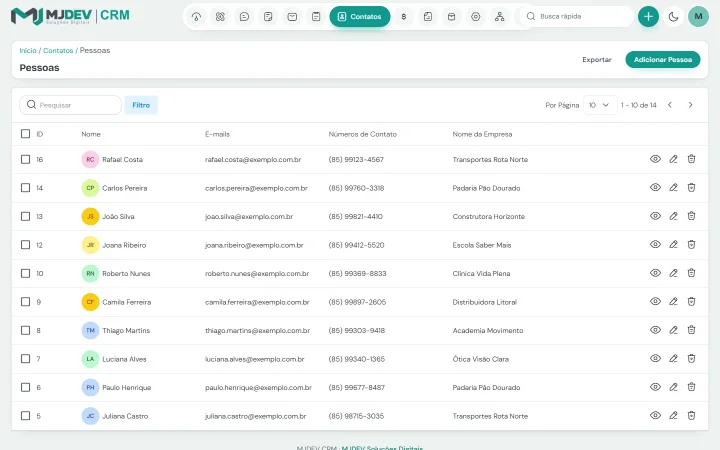
Task: View Carlos Pereira with the eye icon
Action: point(655,187)
